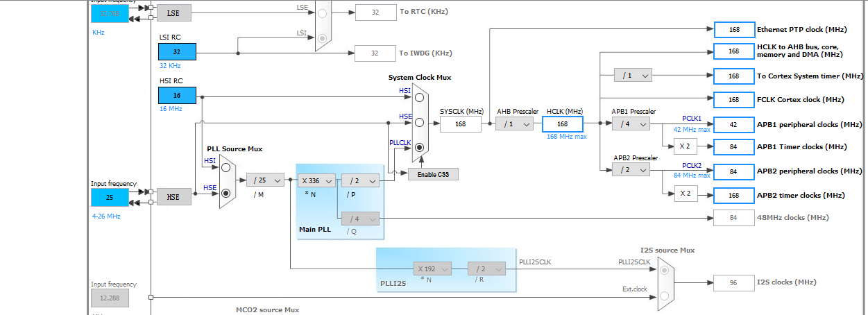Click the HCLK (MHz) field showing 168
The width and height of the screenshot is (868, 315).
563,124
